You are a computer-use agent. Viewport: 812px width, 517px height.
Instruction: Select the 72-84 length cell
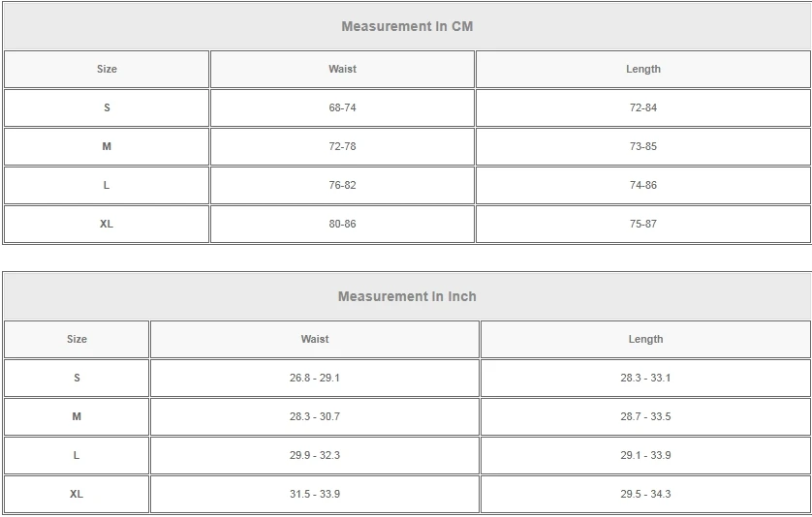[643, 107]
